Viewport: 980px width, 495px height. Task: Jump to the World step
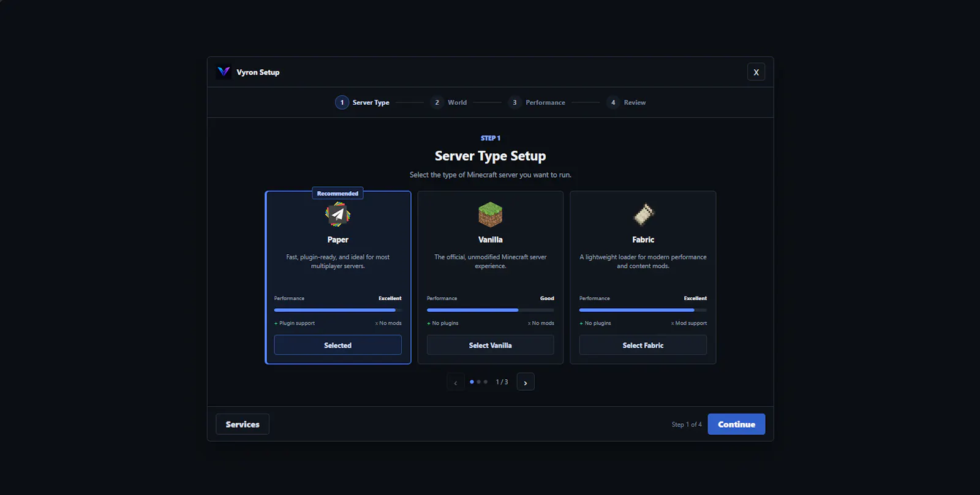[x=449, y=102]
